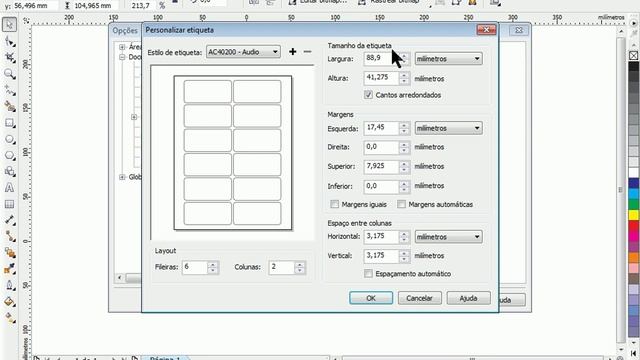Close the Opções window behind
Screen dimensions: 640x360
click(519, 30)
